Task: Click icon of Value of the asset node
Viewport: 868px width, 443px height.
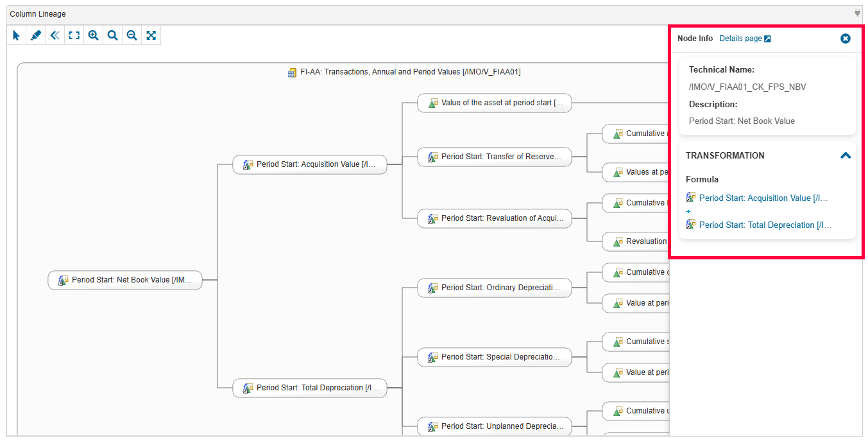Action: pos(433,103)
